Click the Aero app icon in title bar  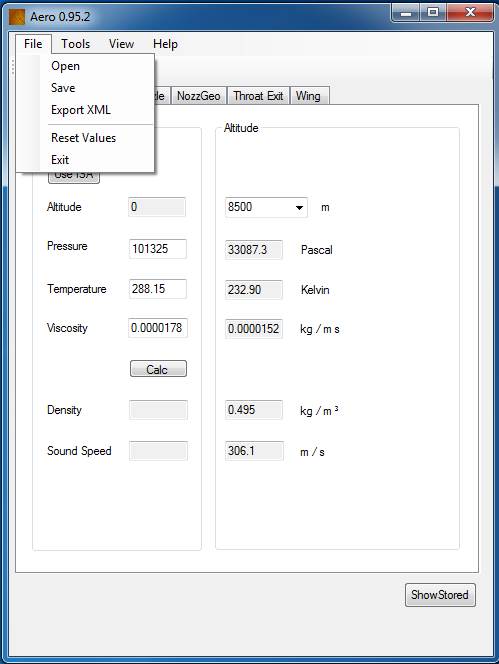pyautogui.click(x=17, y=17)
